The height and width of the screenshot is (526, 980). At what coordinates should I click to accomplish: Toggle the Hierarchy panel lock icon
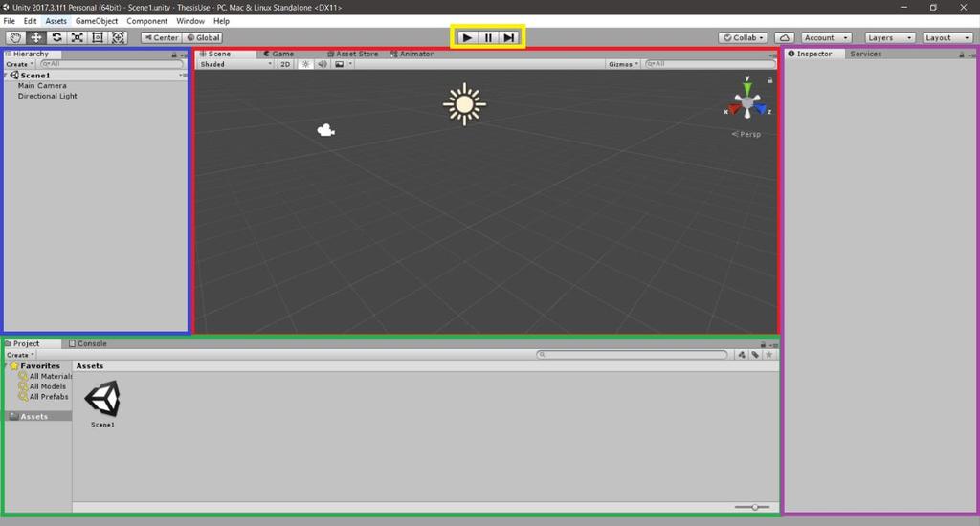coord(174,55)
